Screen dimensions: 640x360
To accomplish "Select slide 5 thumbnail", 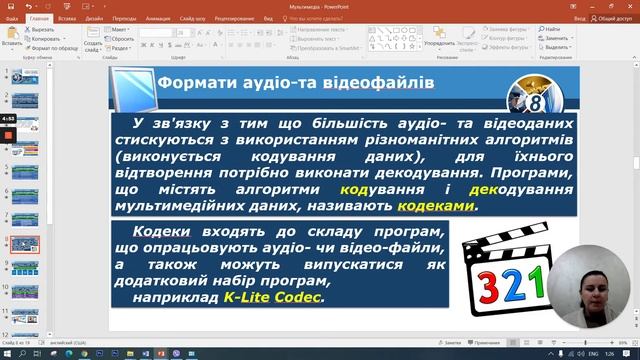I will (25, 172).
